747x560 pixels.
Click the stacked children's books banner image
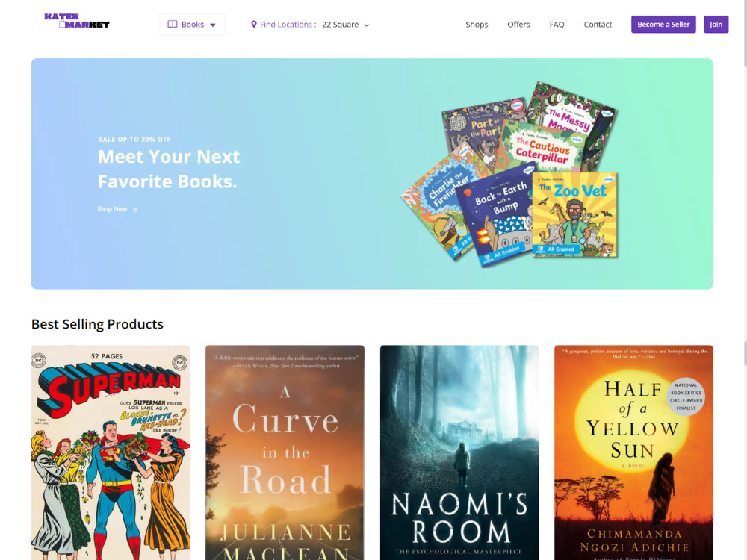[x=509, y=174]
